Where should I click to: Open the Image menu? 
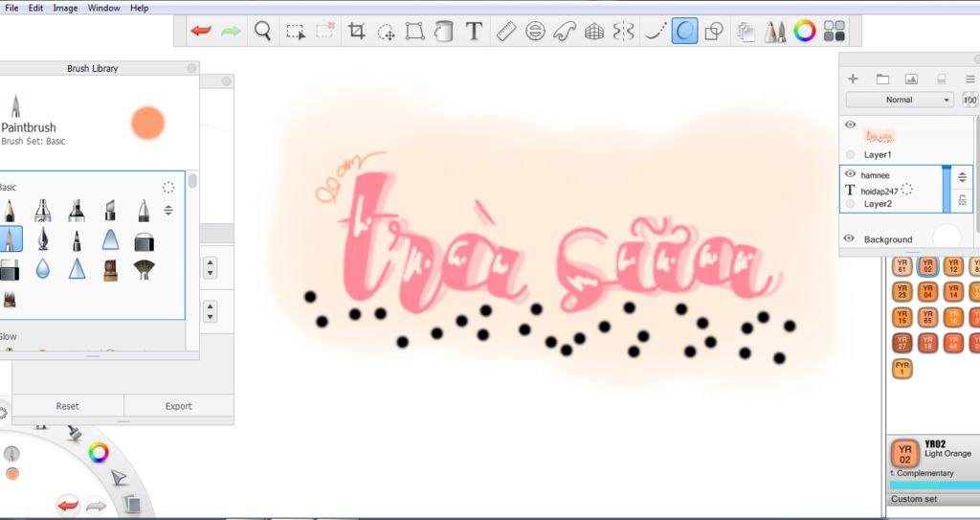[65, 8]
